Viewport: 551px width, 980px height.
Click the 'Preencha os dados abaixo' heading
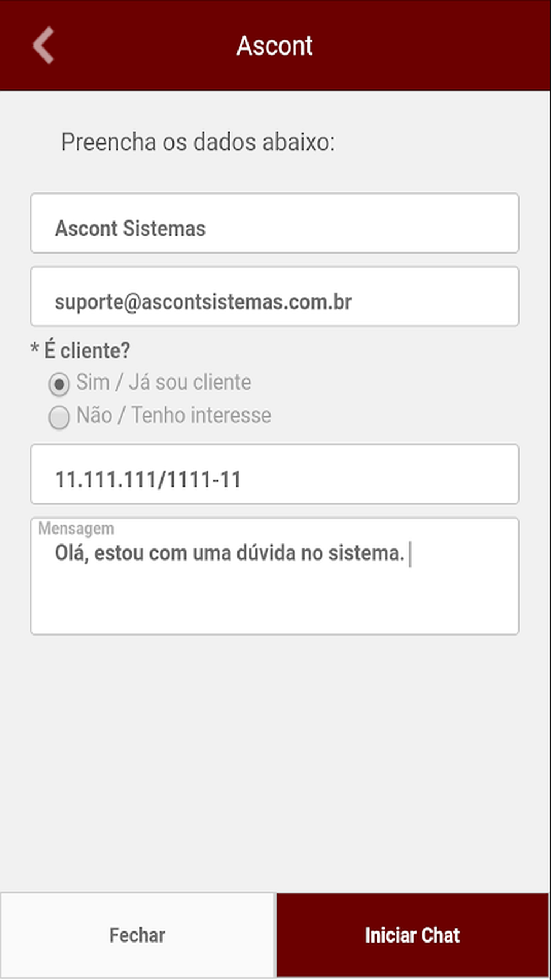pyautogui.click(x=198, y=142)
